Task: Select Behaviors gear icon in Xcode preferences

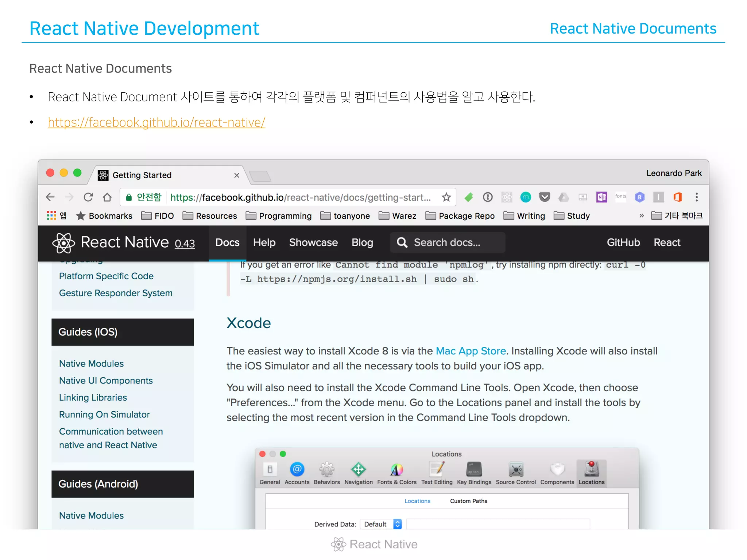Action: pyautogui.click(x=327, y=474)
